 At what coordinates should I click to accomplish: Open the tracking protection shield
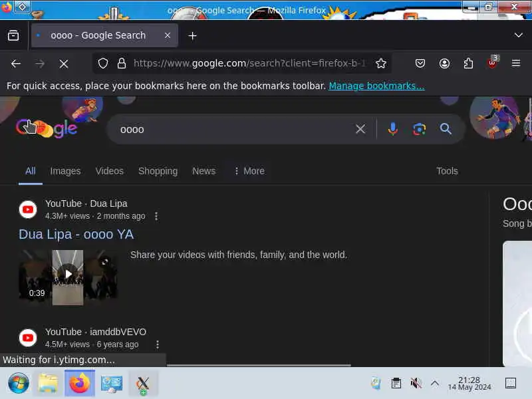[103, 63]
